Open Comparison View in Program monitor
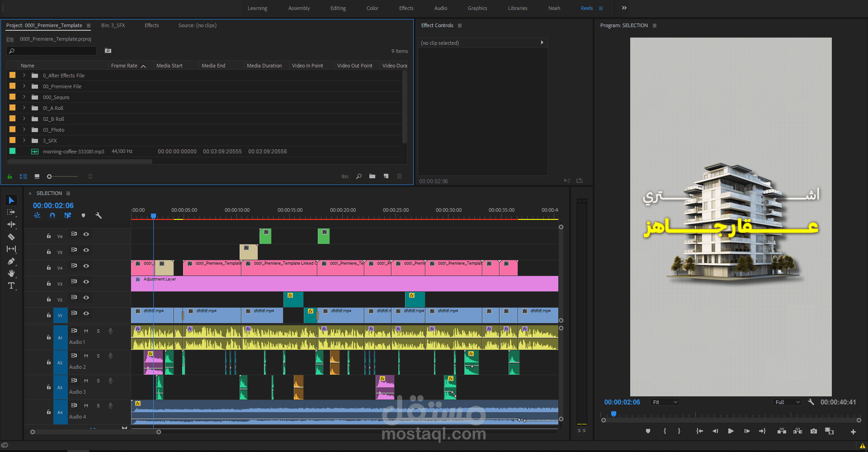Screen dimensions: 868x452 pos(829,431)
